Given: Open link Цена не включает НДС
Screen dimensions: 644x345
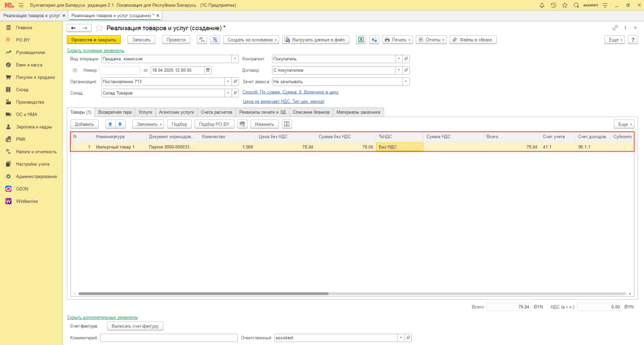Looking at the screenshot, I should (x=284, y=101).
